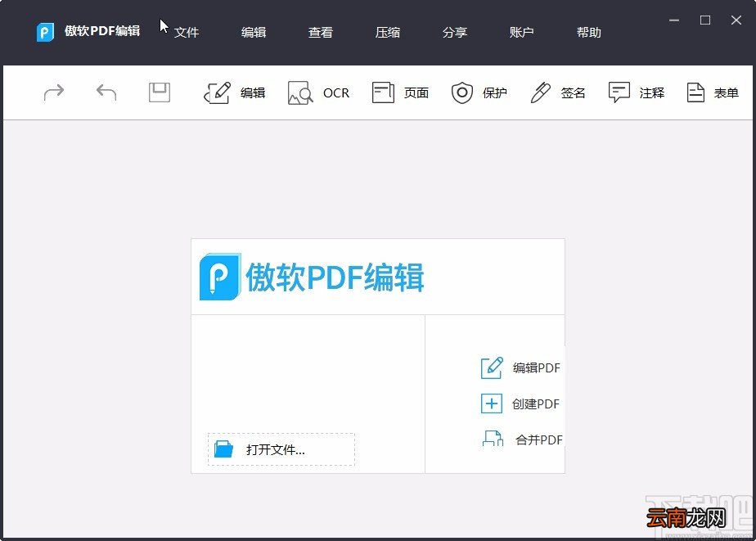Click the large 傲软PDF编辑 welcome logo
This screenshot has height=541, width=756.
point(312,277)
